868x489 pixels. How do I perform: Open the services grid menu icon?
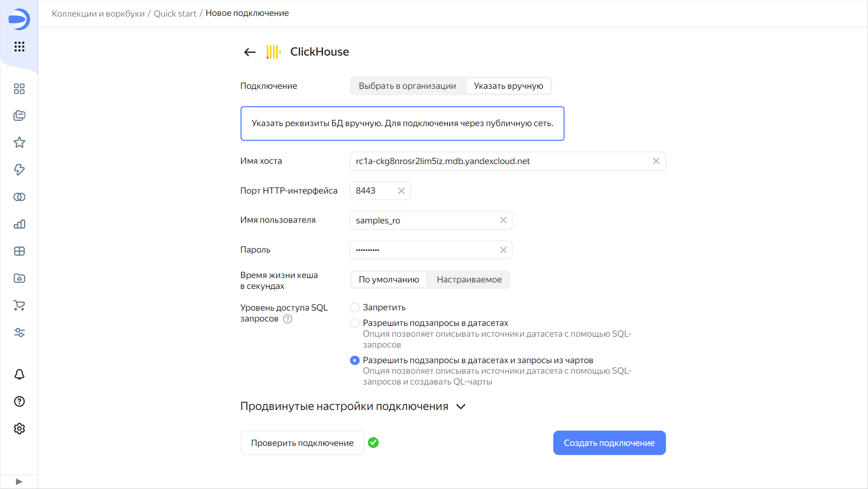click(19, 47)
